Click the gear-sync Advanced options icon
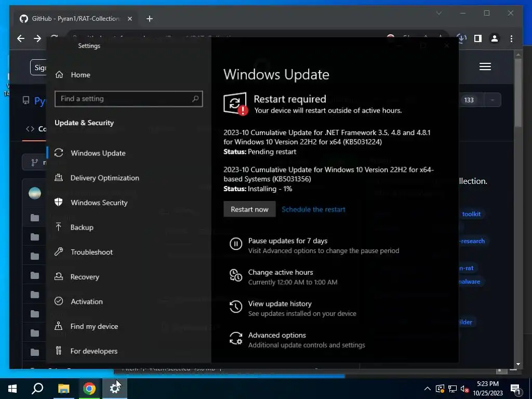Image resolution: width=532 pixels, height=399 pixels. (x=235, y=338)
